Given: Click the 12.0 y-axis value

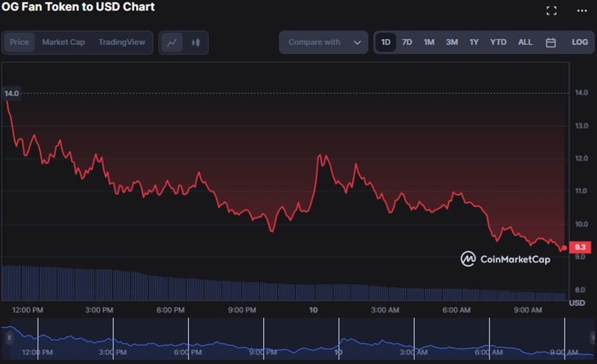Looking at the screenshot, I should pos(581,158).
